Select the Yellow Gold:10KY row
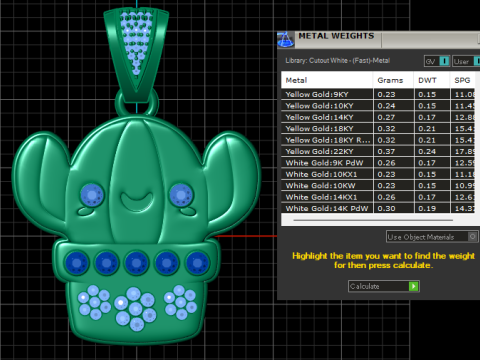 (378, 106)
